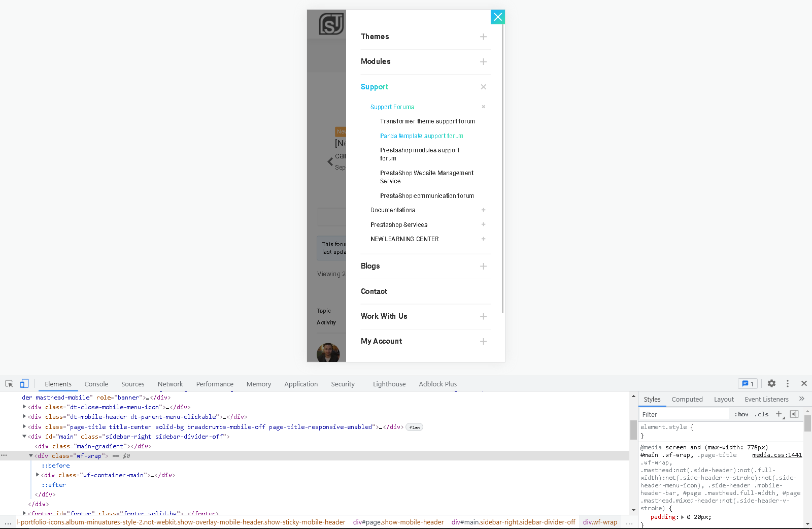The width and height of the screenshot is (812, 529).
Task: Switch to the Memory tab
Action: (259, 384)
